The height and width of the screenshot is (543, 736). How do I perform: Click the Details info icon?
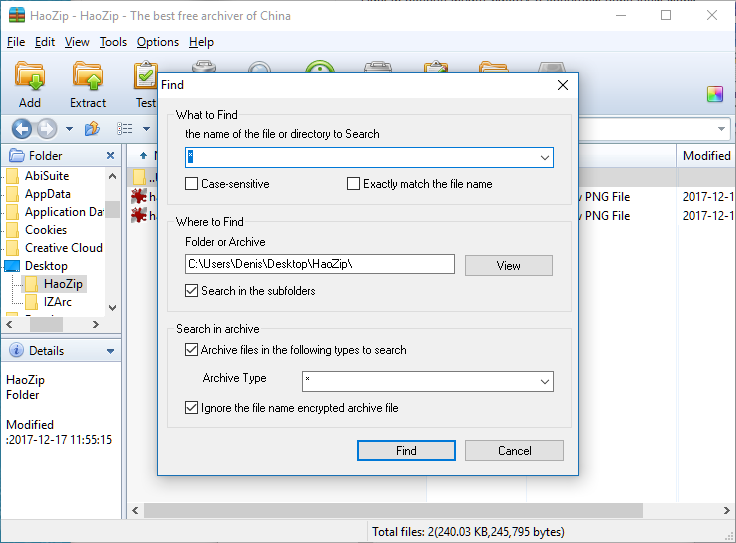click(x=16, y=350)
